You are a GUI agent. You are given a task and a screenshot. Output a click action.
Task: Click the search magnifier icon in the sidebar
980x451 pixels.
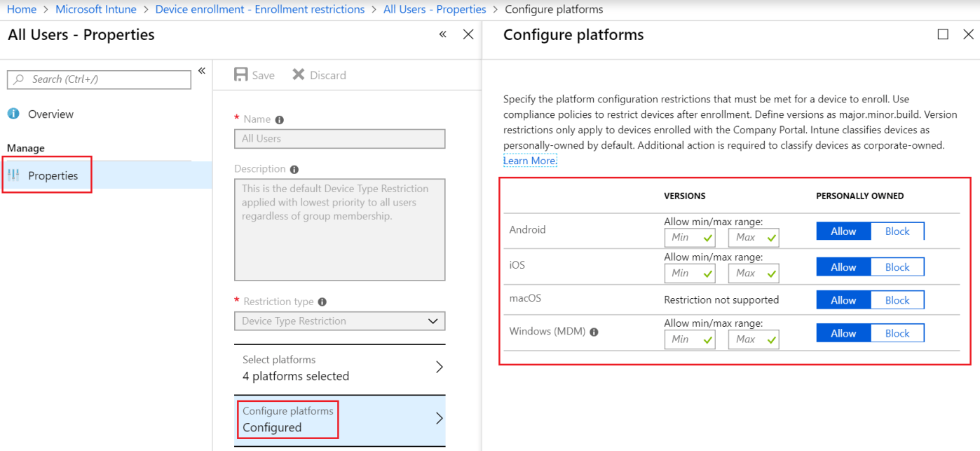pyautogui.click(x=19, y=79)
